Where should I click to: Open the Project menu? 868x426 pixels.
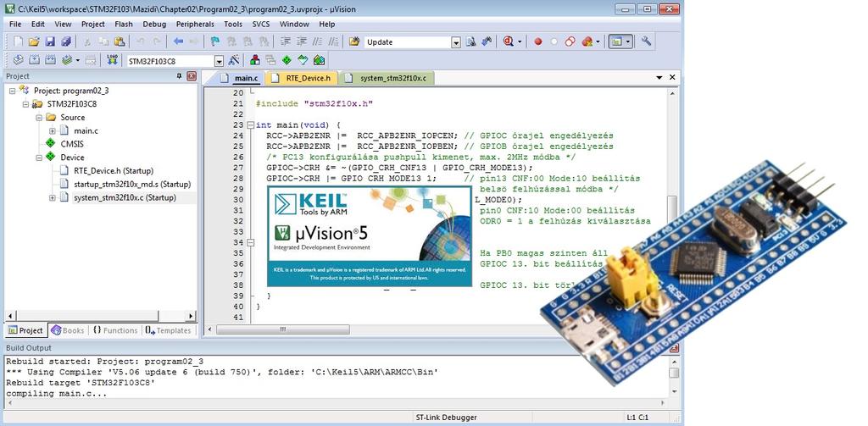tap(93, 25)
